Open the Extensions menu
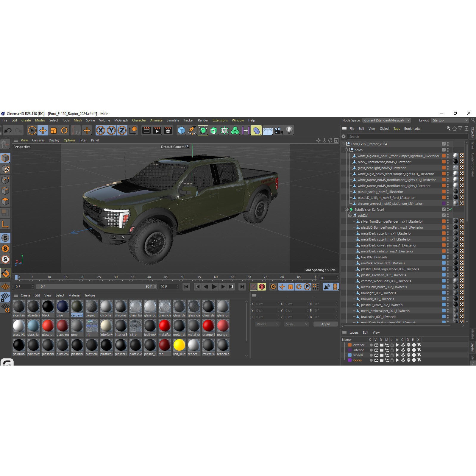The image size is (476, 476). coord(220,120)
